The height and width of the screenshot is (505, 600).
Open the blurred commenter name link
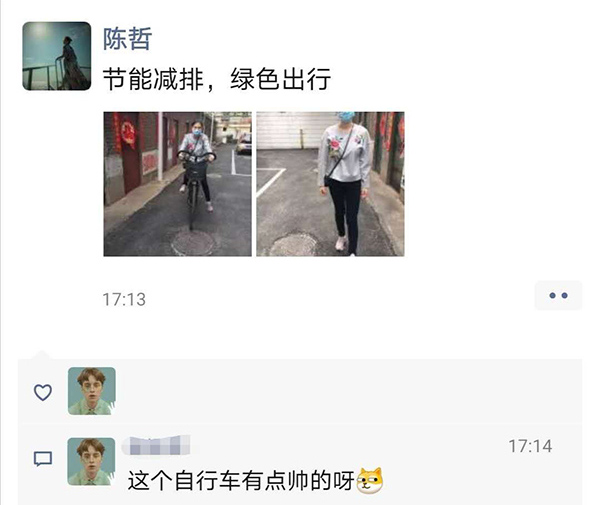pyautogui.click(x=156, y=445)
